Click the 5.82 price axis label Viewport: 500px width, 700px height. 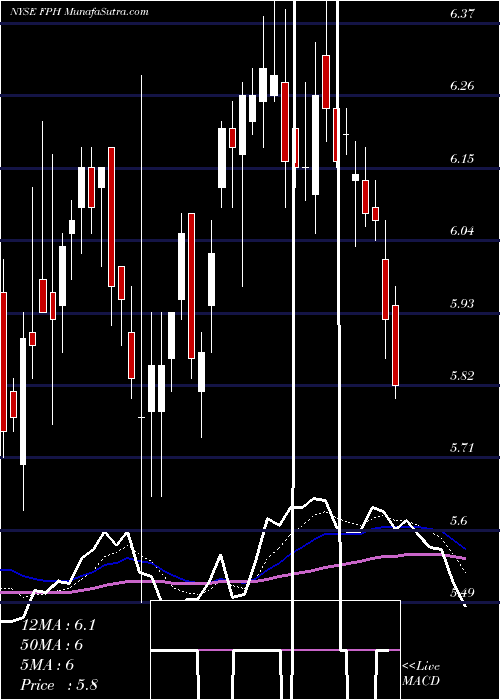pyautogui.click(x=462, y=376)
